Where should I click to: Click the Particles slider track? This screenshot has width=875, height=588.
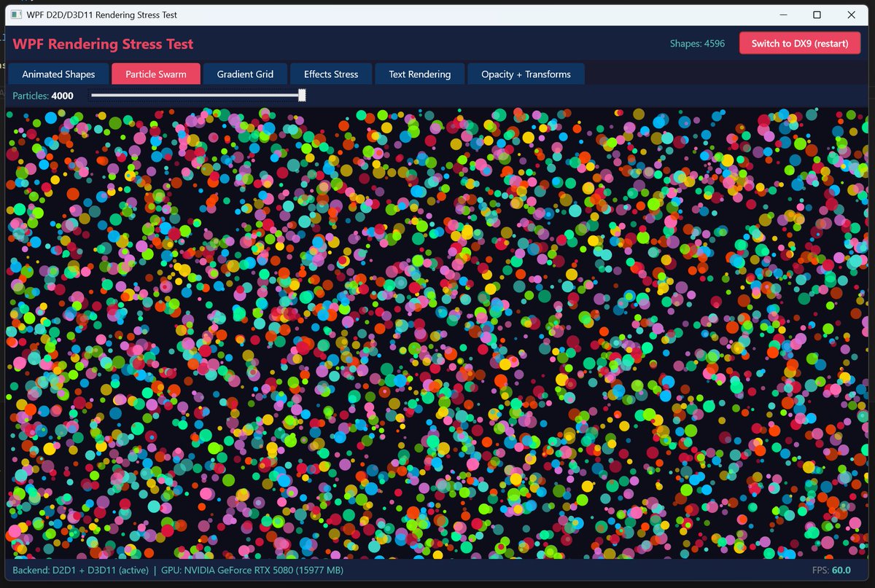pyautogui.click(x=197, y=95)
